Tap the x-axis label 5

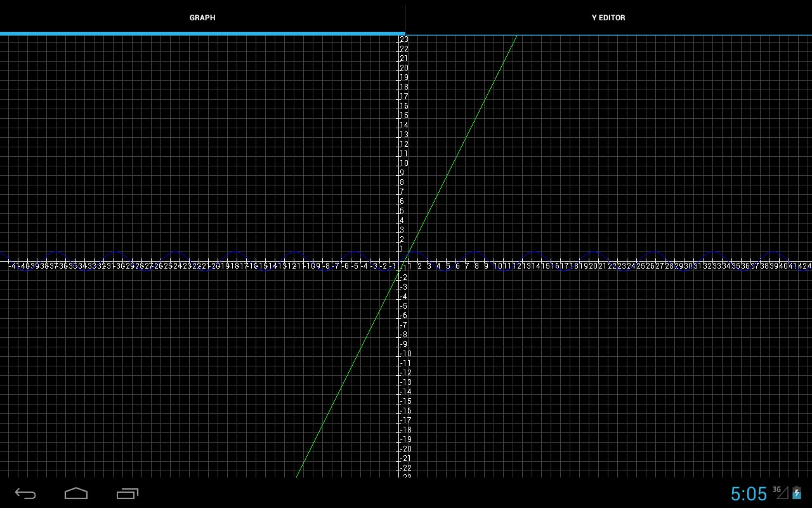[448, 266]
